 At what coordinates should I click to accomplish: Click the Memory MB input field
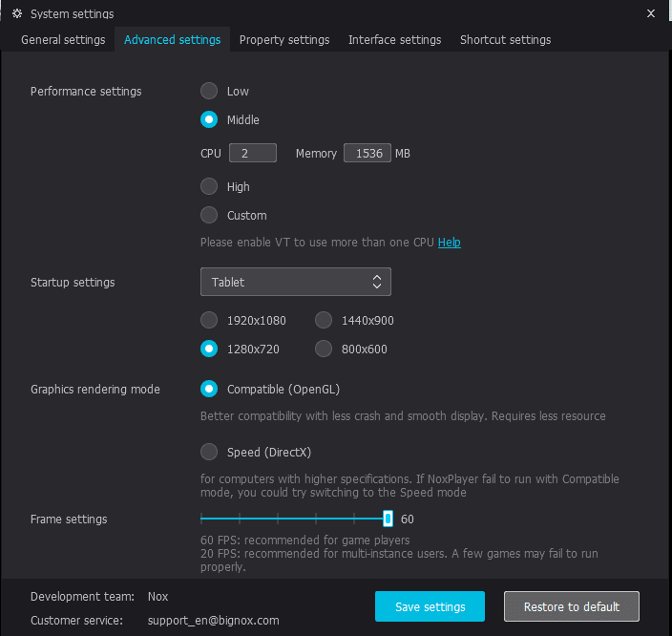[x=367, y=153]
